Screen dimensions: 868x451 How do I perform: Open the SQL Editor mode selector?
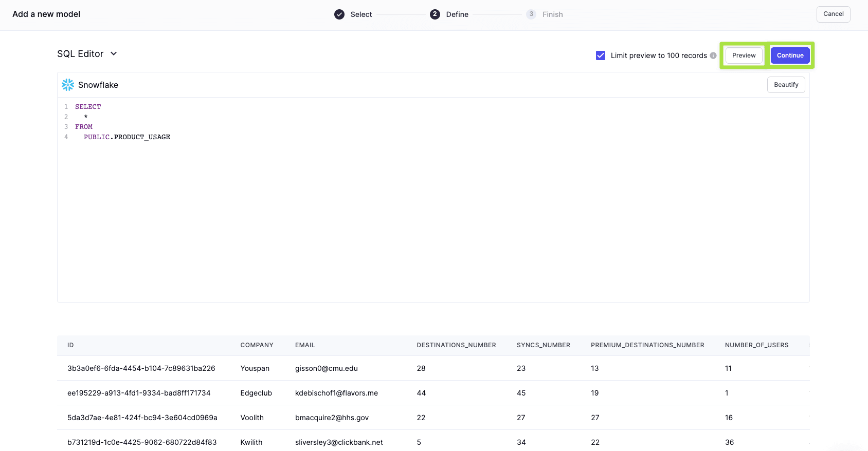pos(81,54)
